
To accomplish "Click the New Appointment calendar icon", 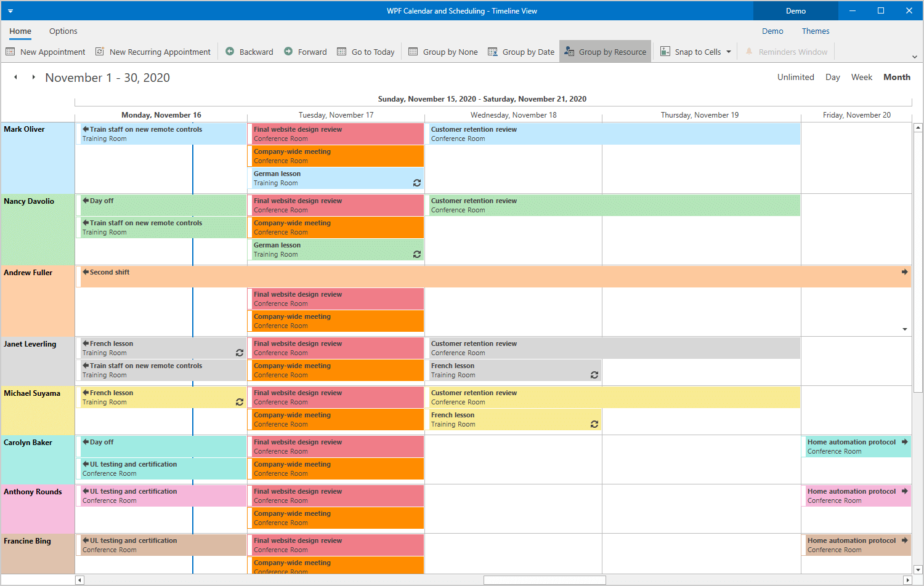I will pos(10,52).
